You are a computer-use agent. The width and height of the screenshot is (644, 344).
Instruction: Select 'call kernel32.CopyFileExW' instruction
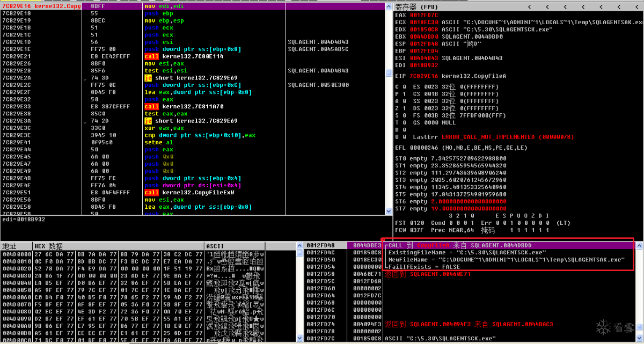point(189,192)
